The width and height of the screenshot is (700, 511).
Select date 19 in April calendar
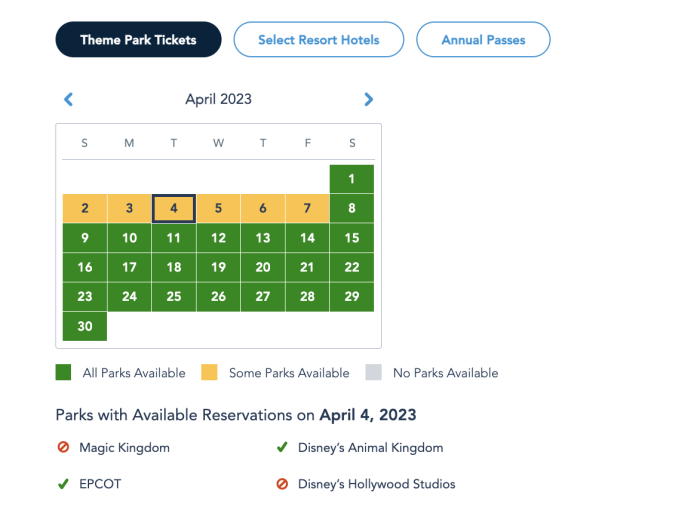coord(218,267)
